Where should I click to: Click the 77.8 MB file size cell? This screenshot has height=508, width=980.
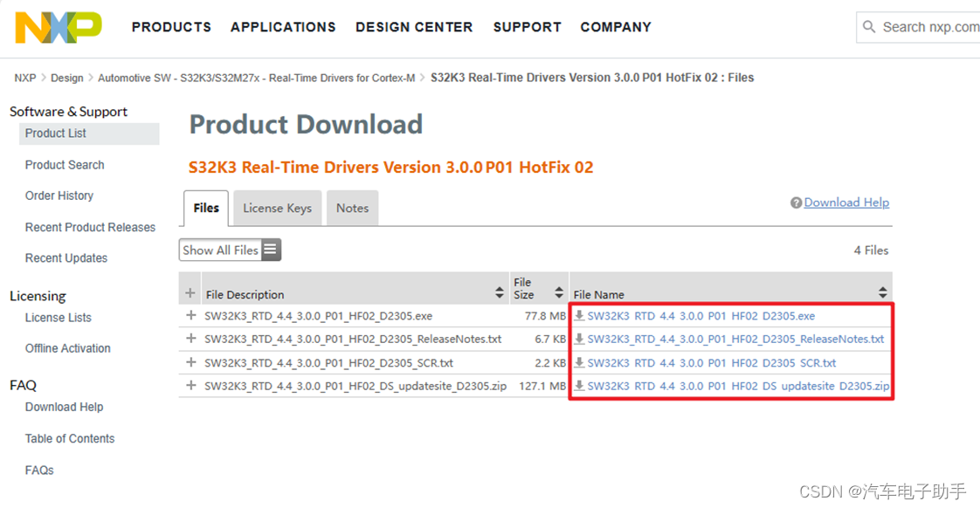[x=545, y=316]
